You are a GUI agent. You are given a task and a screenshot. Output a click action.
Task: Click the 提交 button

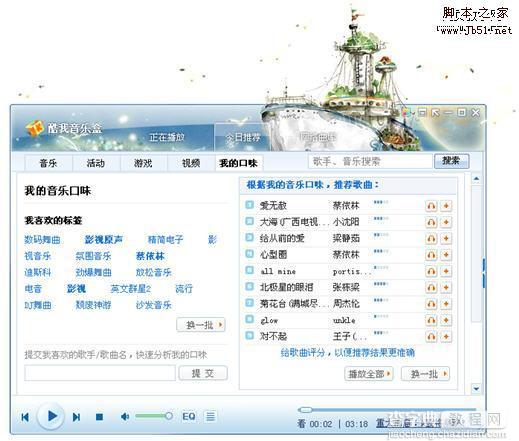coord(203,373)
